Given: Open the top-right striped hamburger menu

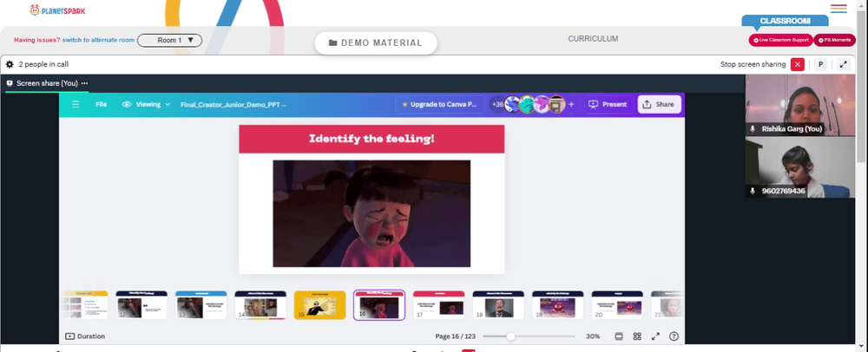Looking at the screenshot, I should click(838, 9).
